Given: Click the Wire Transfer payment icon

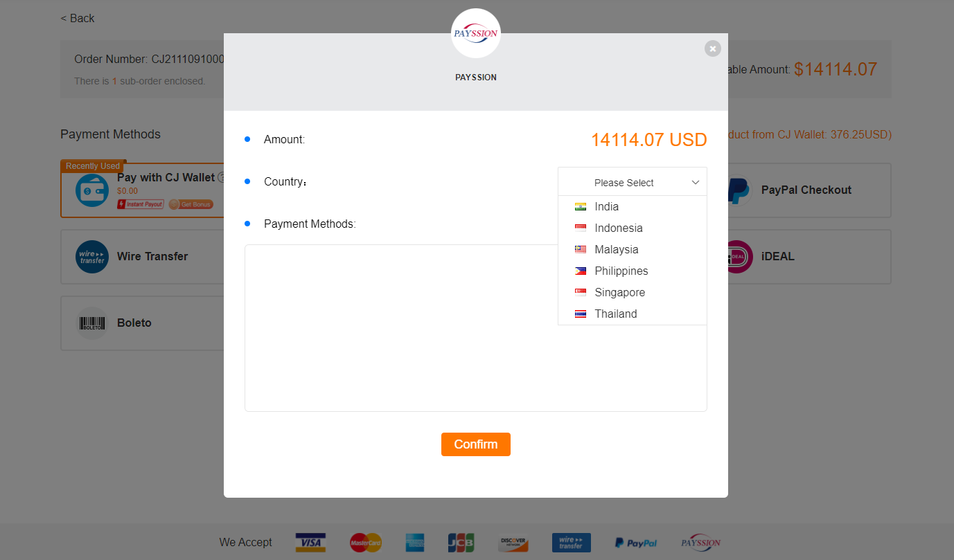Looking at the screenshot, I should (92, 257).
